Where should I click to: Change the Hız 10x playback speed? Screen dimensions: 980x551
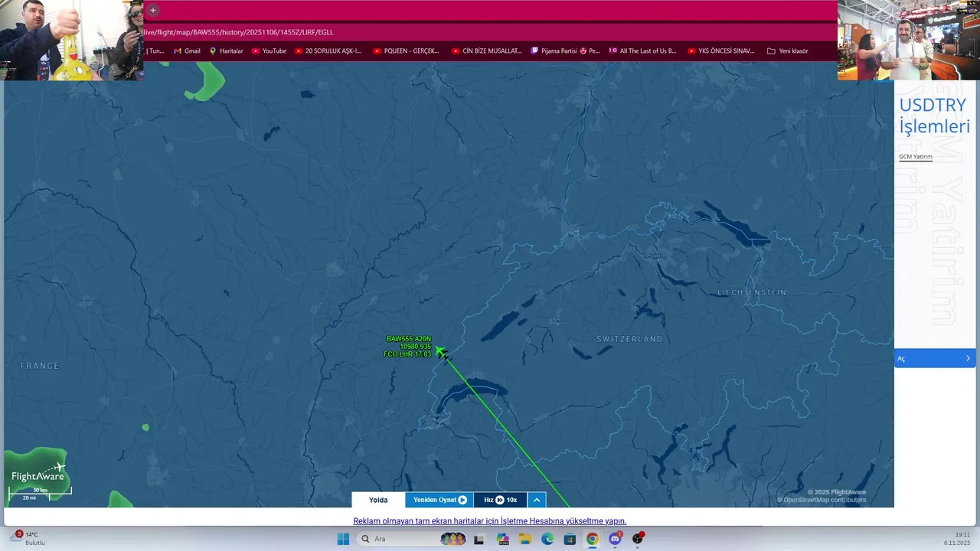501,500
